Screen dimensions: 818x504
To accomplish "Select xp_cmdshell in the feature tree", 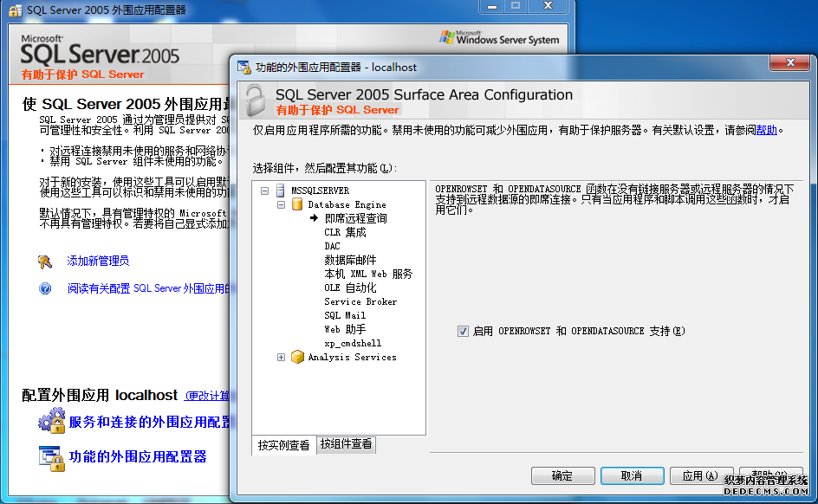I will (348, 343).
